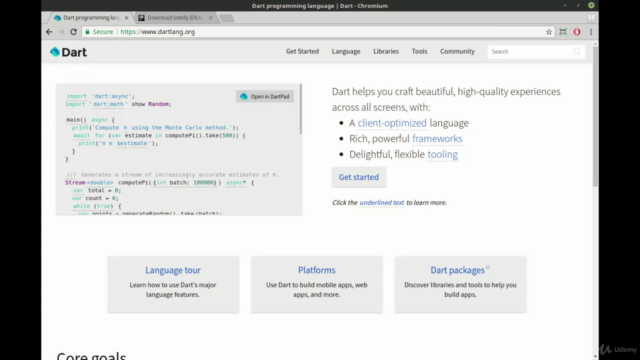The width and height of the screenshot is (640, 360).
Task: Go back with the browser back arrow
Action: 49,32
